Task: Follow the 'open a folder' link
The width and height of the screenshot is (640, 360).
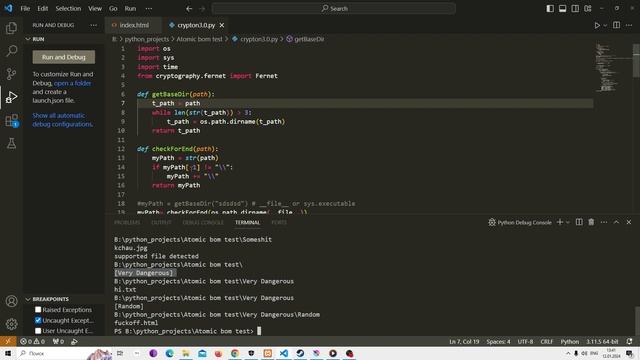Action: click(x=73, y=83)
